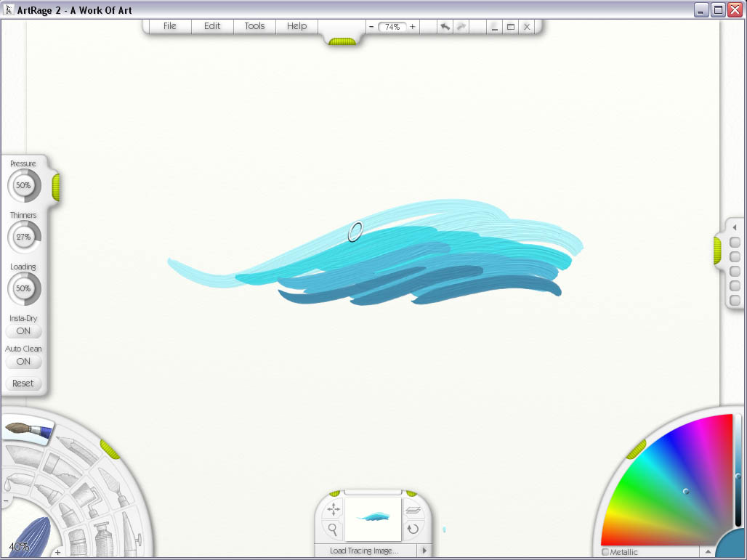Viewport: 747px width, 560px height.
Task: Click third color sample slot
Action: click(x=735, y=271)
